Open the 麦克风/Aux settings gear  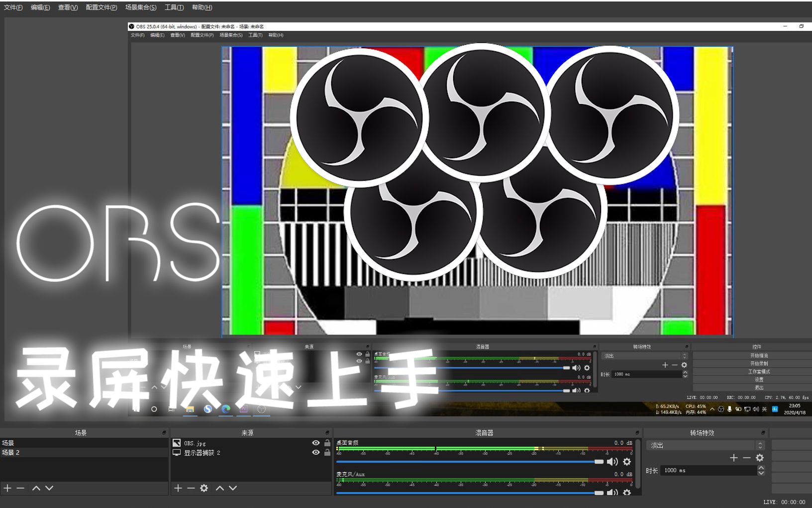tap(627, 493)
